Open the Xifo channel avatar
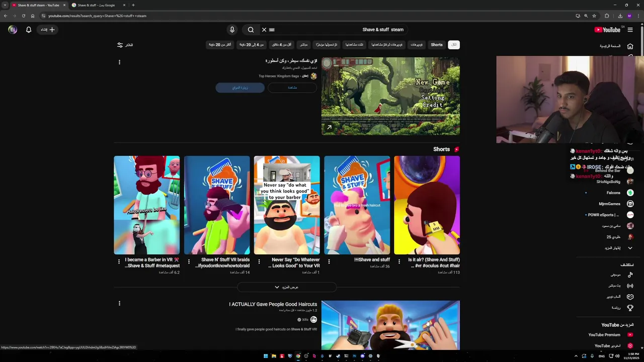 tap(313, 320)
